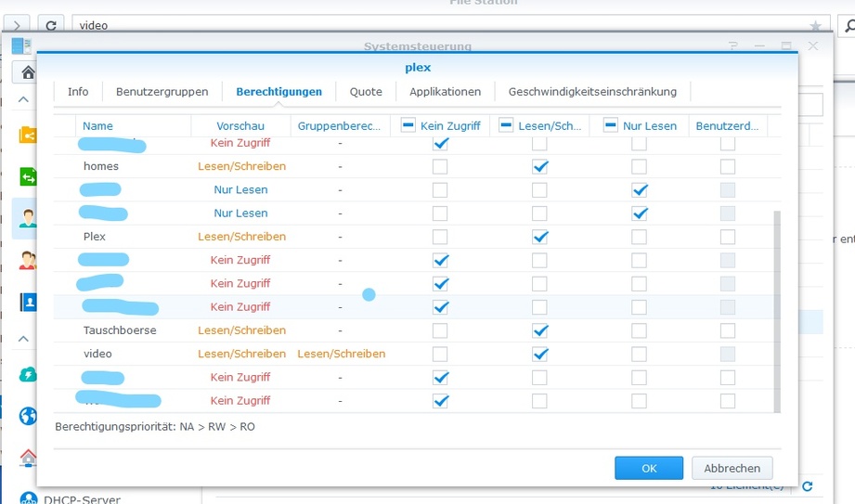This screenshot has height=504, width=855.
Task: Click the favorite star in path bar
Action: point(815,26)
